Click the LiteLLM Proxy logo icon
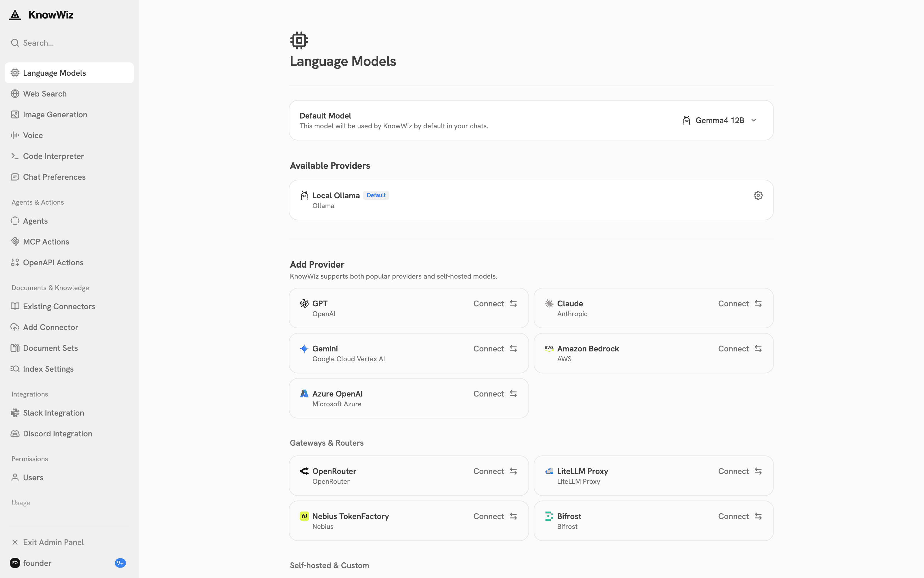This screenshot has width=924, height=578. click(549, 471)
